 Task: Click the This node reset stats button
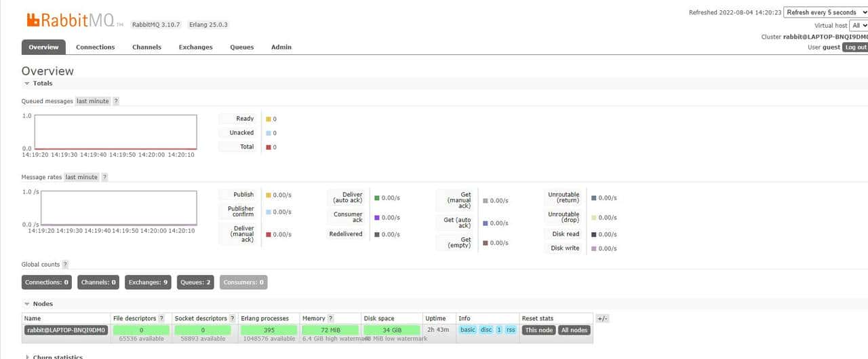coord(539,330)
